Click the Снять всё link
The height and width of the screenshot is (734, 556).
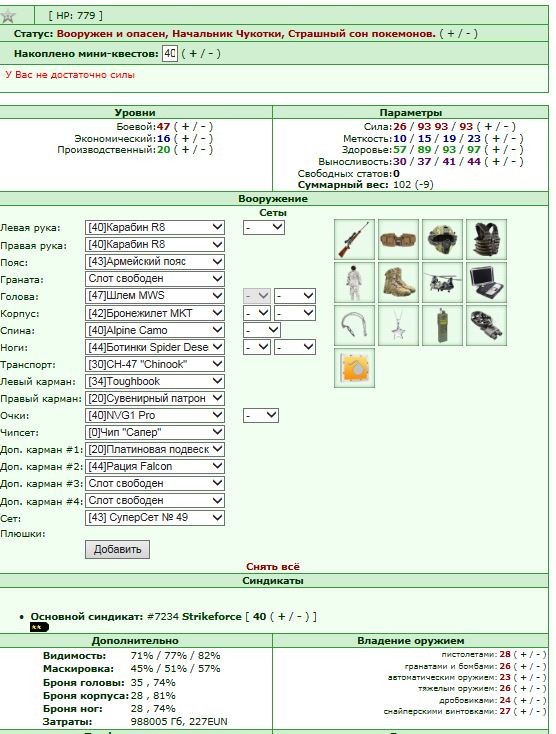point(273,567)
